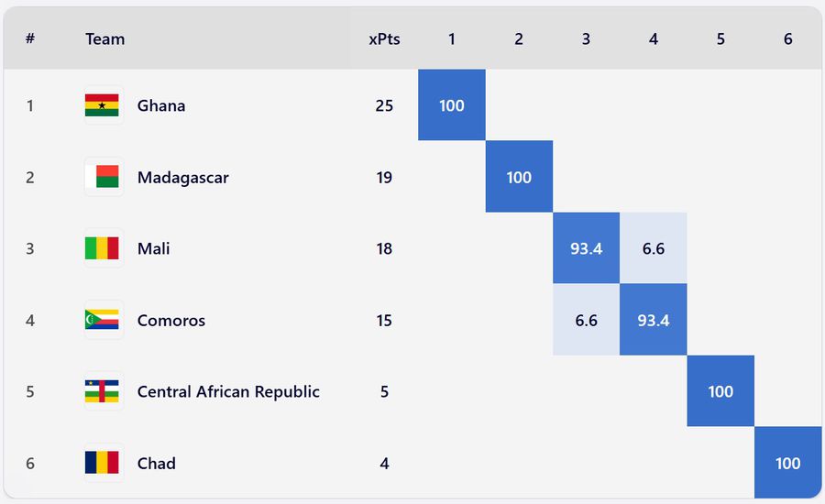Click the Central African Republic flag

coord(102,391)
